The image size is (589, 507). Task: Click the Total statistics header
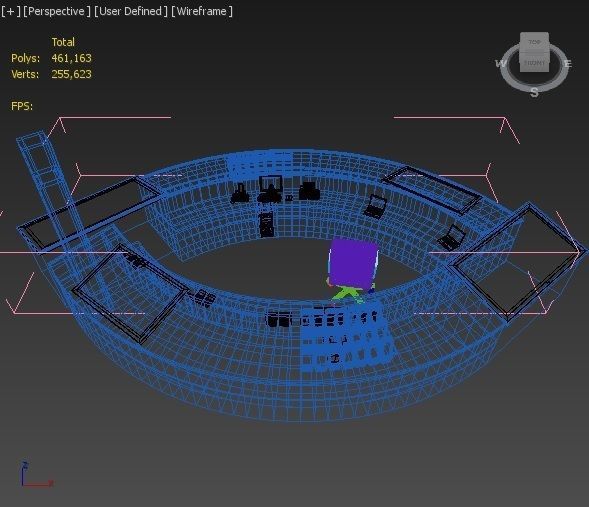click(x=63, y=42)
